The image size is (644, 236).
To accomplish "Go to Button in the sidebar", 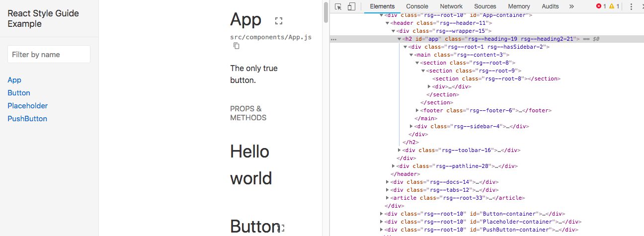I will (19, 93).
